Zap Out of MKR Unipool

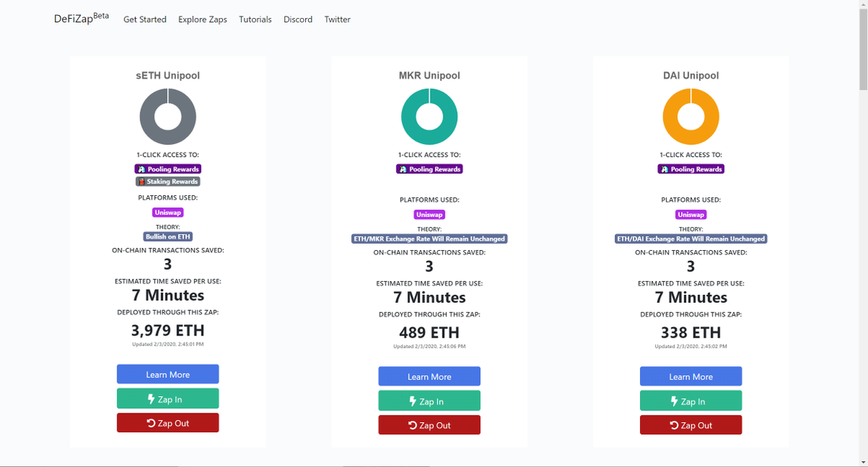(430, 425)
